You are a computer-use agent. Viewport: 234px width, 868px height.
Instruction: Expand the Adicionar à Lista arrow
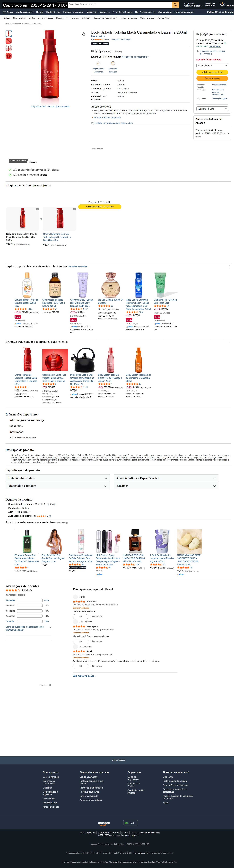pyautogui.click(x=226, y=109)
